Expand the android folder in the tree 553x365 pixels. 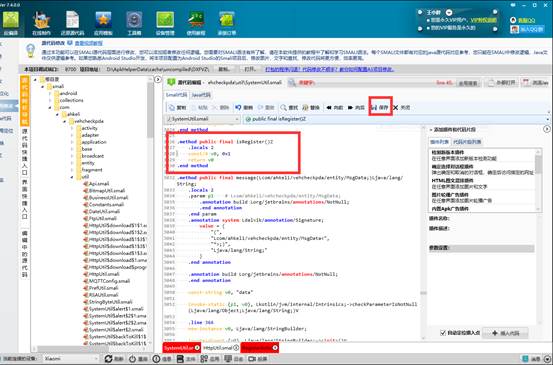point(50,93)
